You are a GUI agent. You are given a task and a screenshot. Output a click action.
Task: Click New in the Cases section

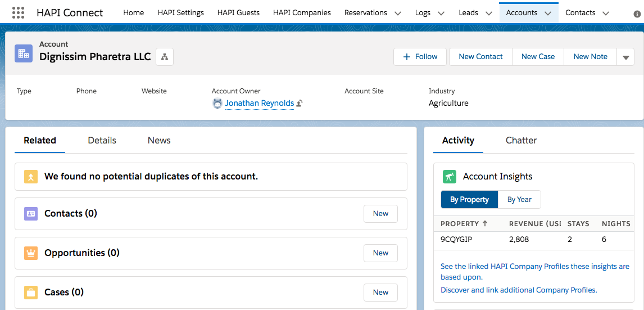point(381,293)
